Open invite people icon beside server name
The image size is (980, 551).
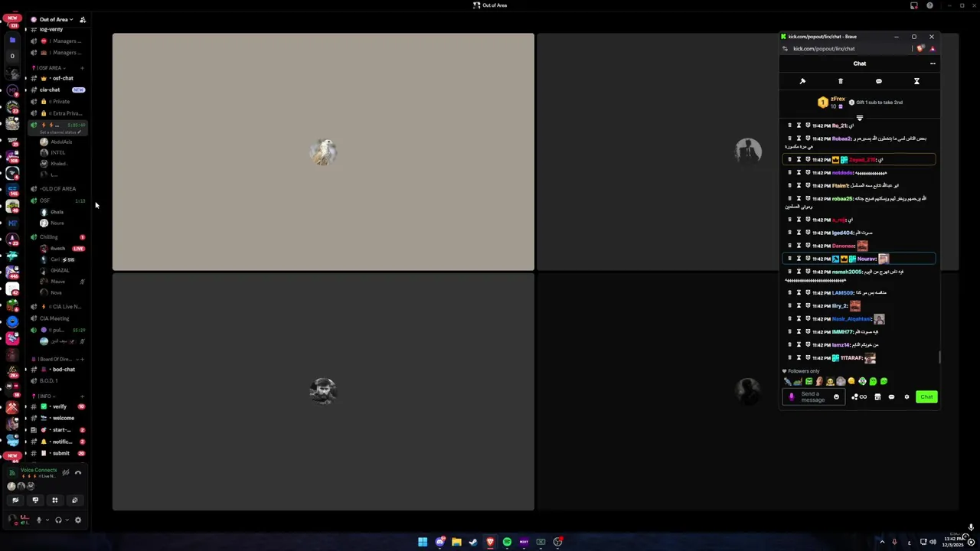pos(83,19)
